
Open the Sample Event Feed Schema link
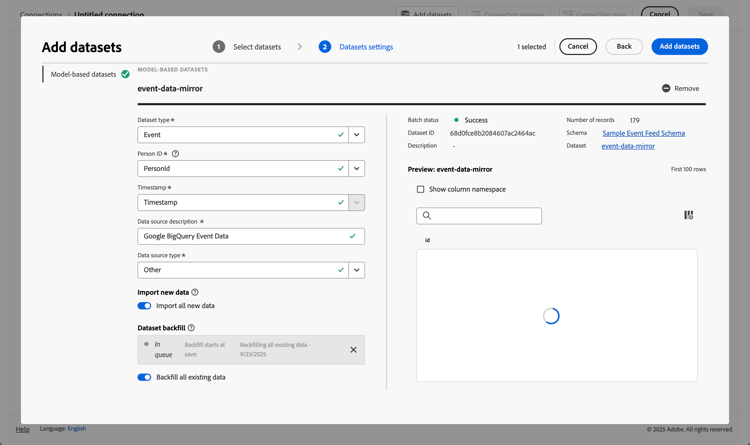pos(643,133)
